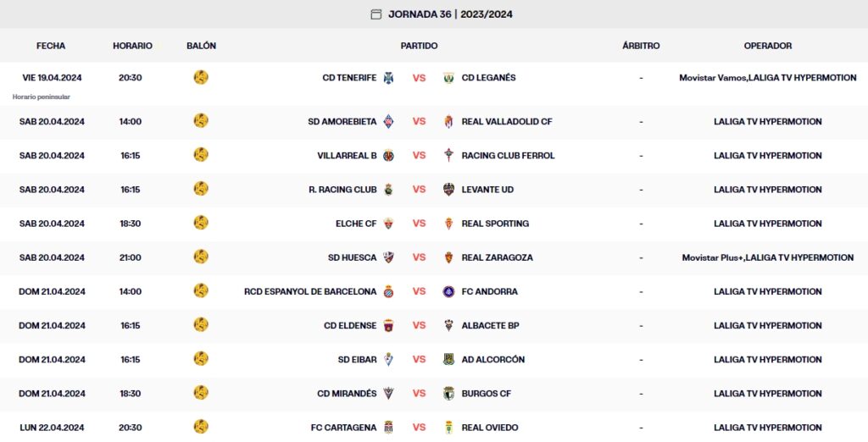868x442 pixels.
Task: Open the SD Amorebieta team link
Action: (342, 122)
